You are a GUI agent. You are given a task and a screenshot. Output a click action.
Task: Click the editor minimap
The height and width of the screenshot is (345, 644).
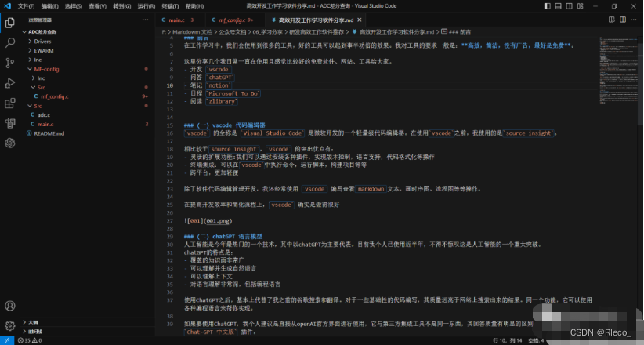[618, 70]
